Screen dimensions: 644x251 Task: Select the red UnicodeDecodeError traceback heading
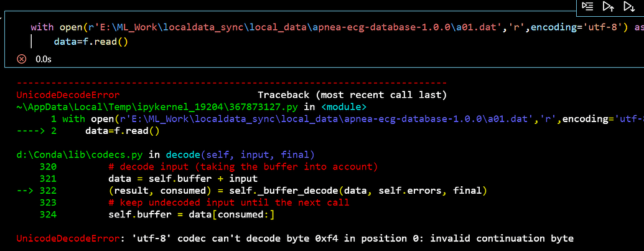pyautogui.click(x=68, y=95)
